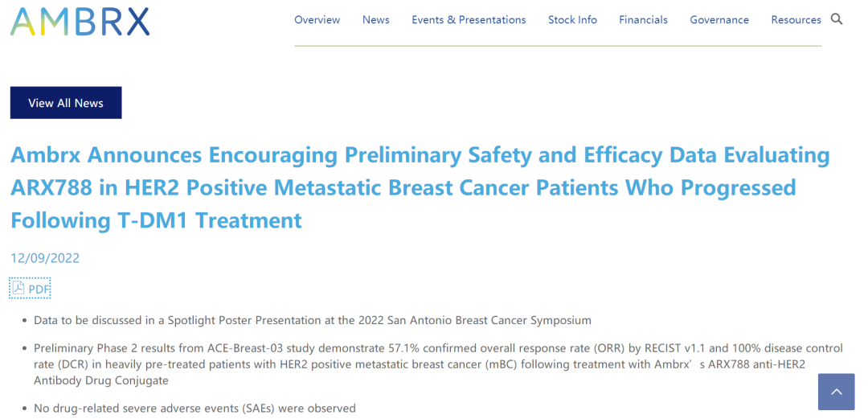Open Events & Presentations in navigation
Image resolution: width=868 pixels, height=419 pixels.
coord(469,20)
